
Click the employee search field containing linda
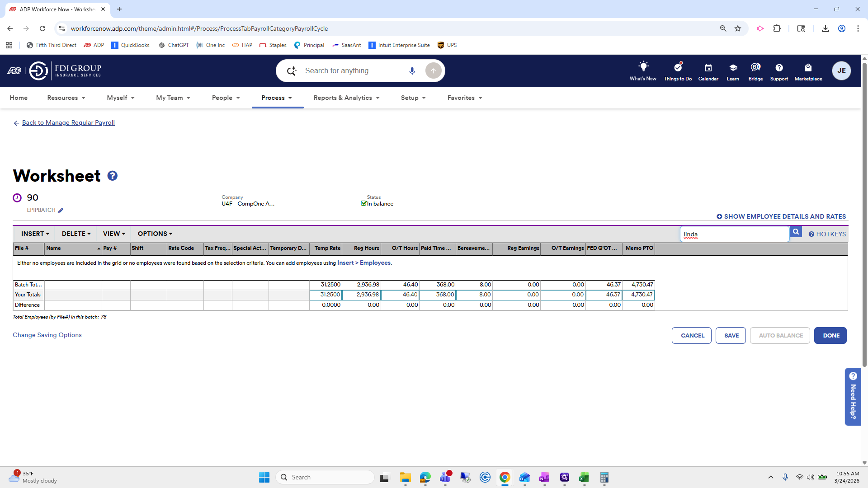tap(735, 234)
